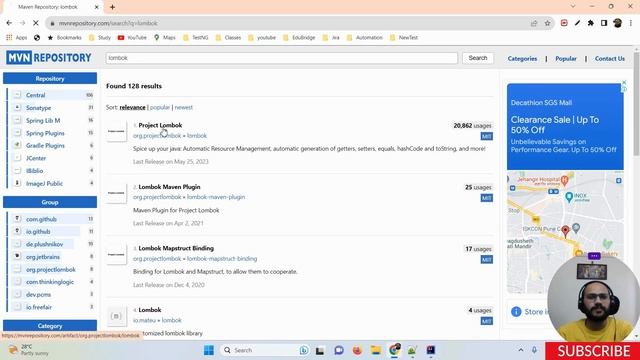Click the Lombok Maven Plugin result thumbnail
Image resolution: width=640 pixels, height=360 pixels.
tap(116, 193)
